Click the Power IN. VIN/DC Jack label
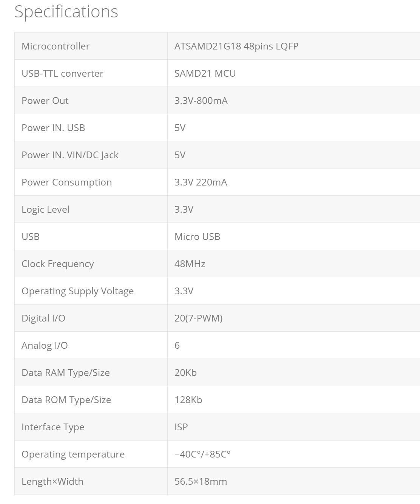The image size is (420, 504). coord(70,155)
